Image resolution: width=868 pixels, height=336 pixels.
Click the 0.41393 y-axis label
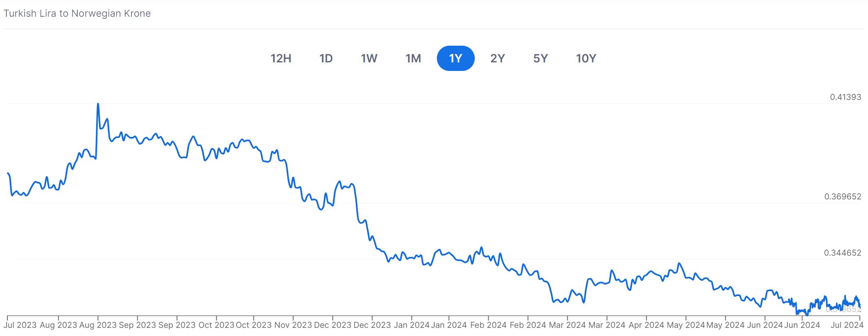tap(846, 97)
